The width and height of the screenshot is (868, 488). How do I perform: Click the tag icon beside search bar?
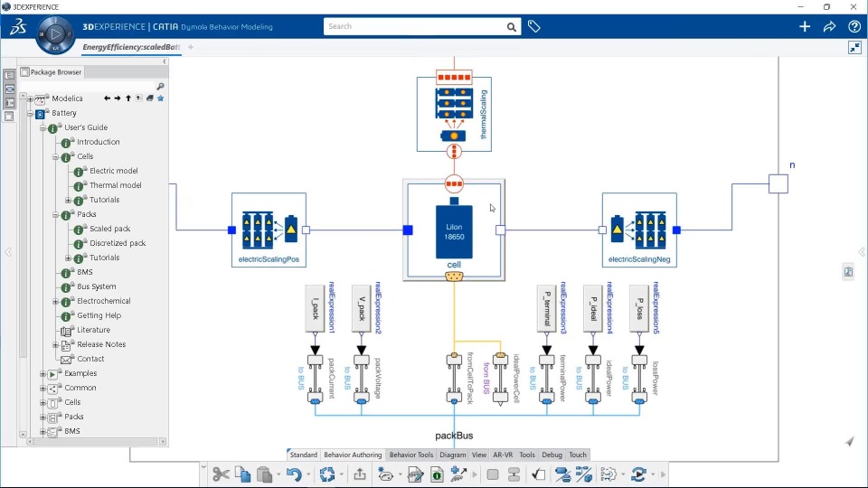[533, 26]
